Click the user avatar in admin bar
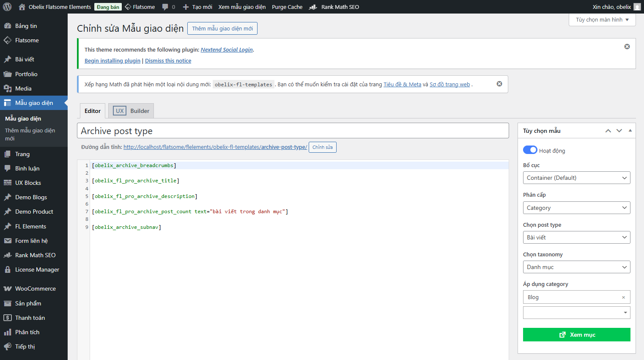This screenshot has height=360, width=644. [637, 7]
